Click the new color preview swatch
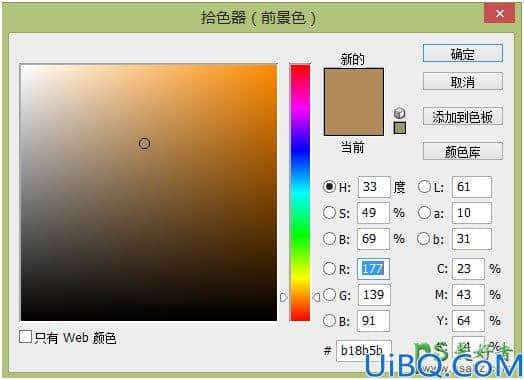The width and height of the screenshot is (524, 380). [x=354, y=85]
